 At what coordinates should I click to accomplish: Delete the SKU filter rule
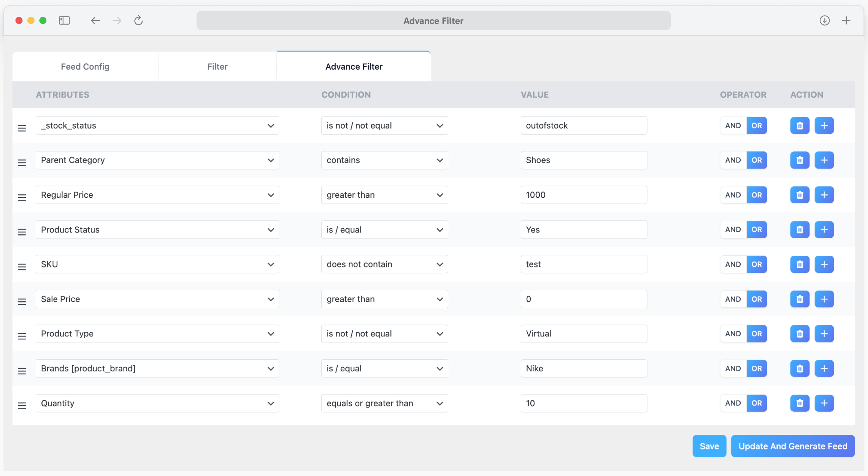tap(800, 264)
